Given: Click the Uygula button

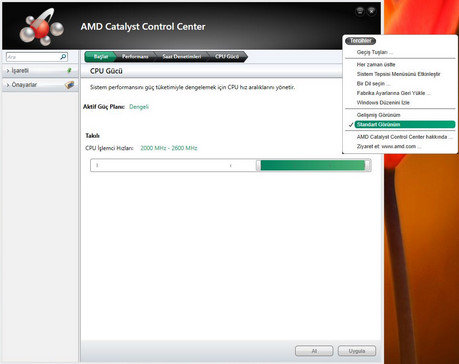Looking at the screenshot, I should pos(357,351).
